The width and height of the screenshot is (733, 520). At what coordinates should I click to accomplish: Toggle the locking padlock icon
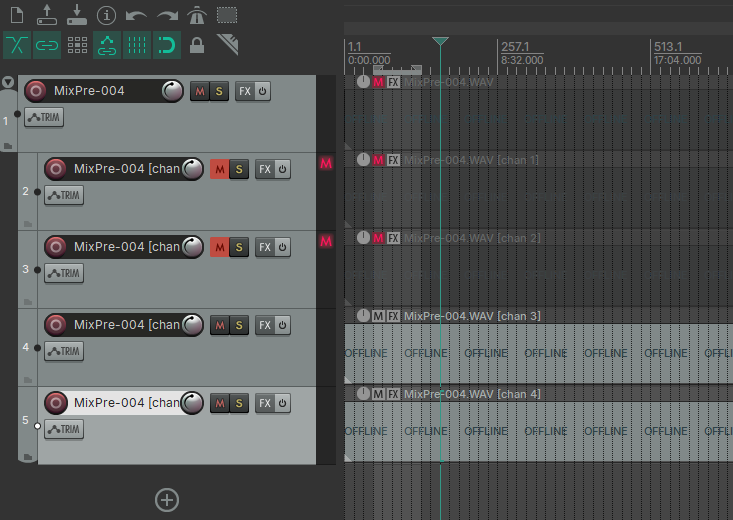point(197,45)
